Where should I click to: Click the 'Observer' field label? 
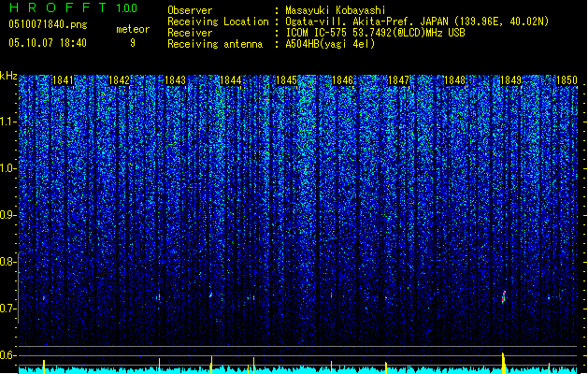(190, 10)
